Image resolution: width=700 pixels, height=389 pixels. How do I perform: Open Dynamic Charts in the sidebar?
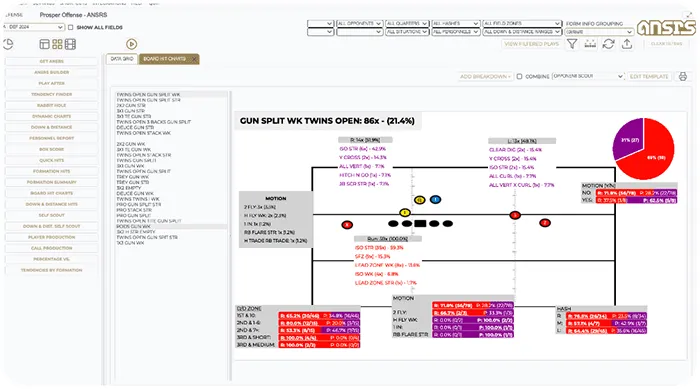pyautogui.click(x=51, y=116)
